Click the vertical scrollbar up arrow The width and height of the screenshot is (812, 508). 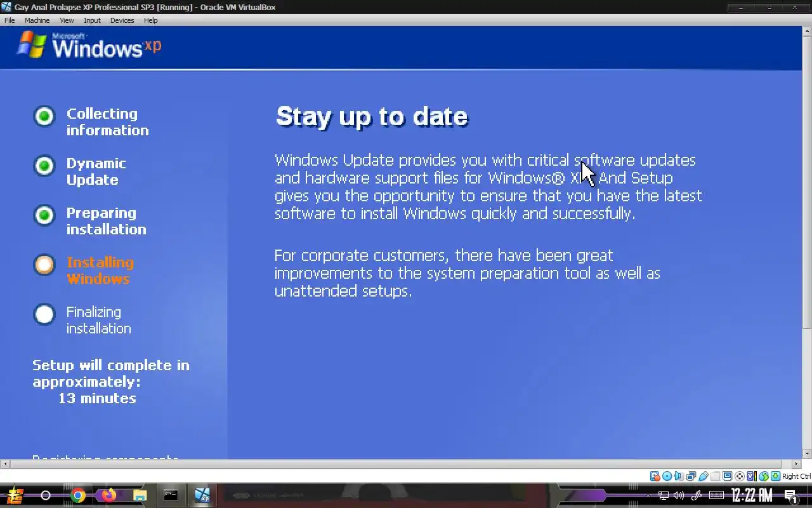pos(807,32)
